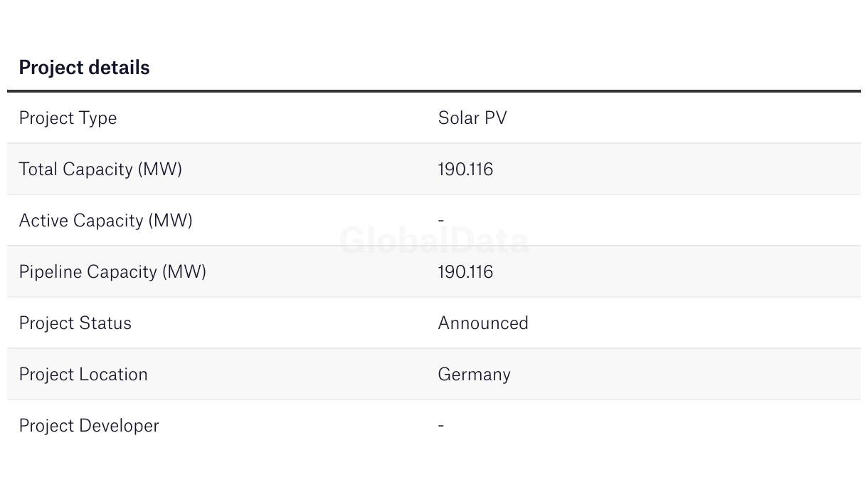Click the Pipeline Capacity value 190.116
Image resolution: width=868 pixels, height=480 pixels.
pyautogui.click(x=465, y=272)
